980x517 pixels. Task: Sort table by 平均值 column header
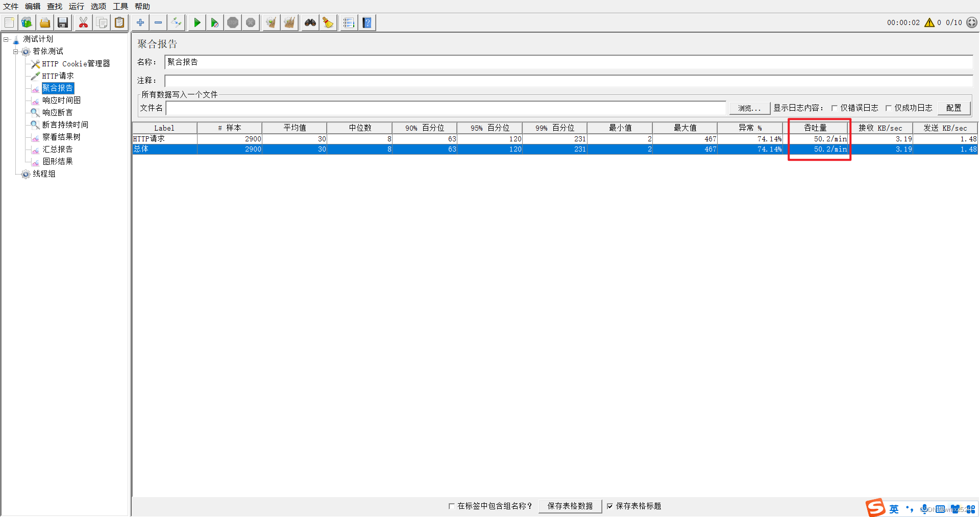point(295,128)
